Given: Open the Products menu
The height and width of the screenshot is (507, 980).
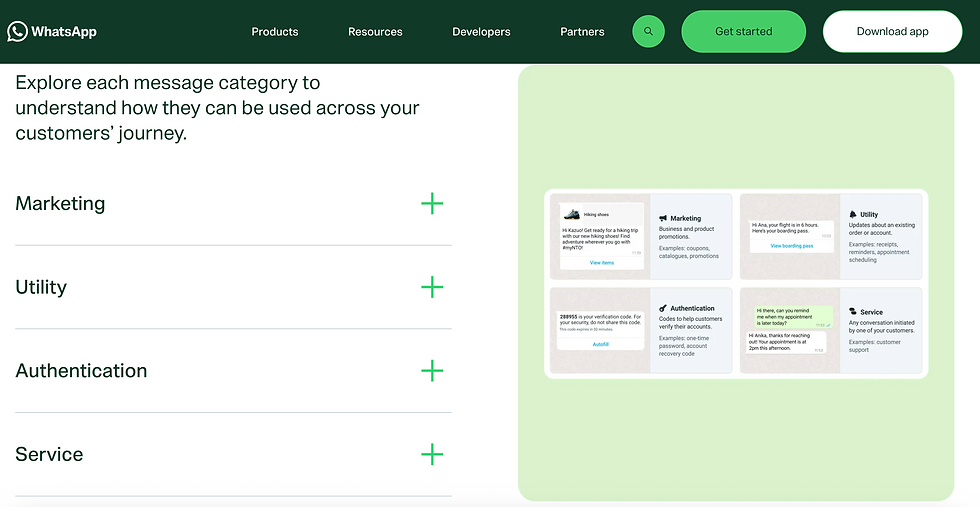Looking at the screenshot, I should click(x=275, y=32).
